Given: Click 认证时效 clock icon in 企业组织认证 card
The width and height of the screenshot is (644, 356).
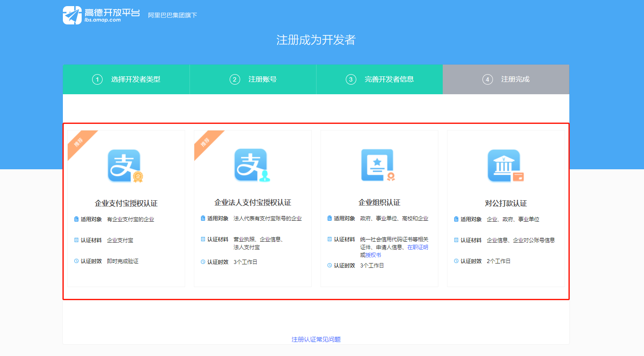Looking at the screenshot, I should pos(330,265).
